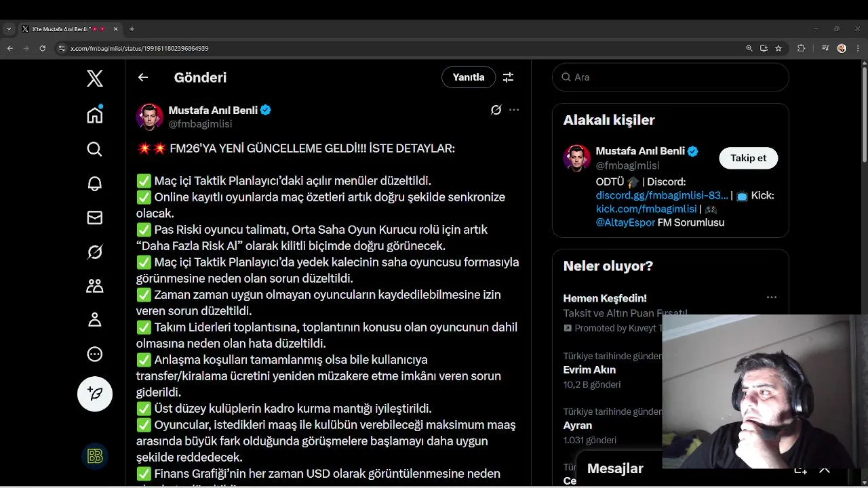Click author name Mustafa Anıl Benli in post
This screenshot has height=488, width=868.
click(214, 110)
